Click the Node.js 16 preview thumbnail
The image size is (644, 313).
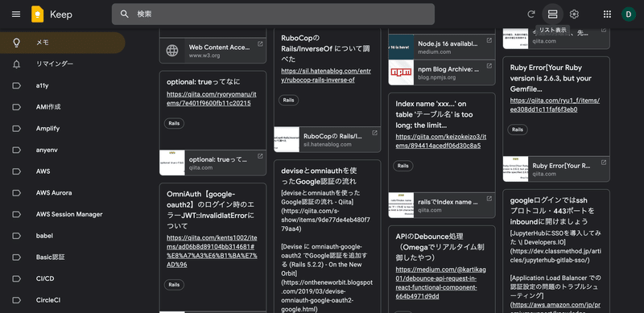click(x=401, y=47)
